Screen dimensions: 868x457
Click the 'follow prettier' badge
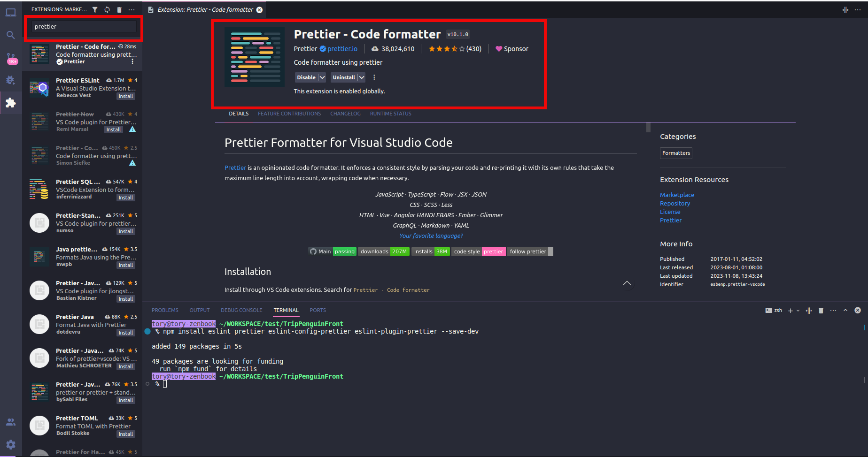[530, 251]
